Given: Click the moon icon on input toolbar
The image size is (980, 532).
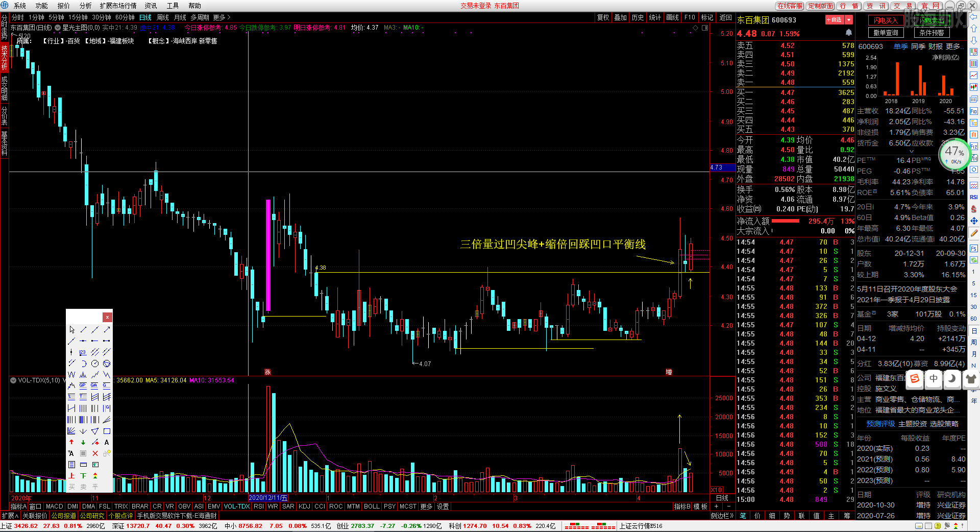Looking at the screenshot, I should 952,378.
